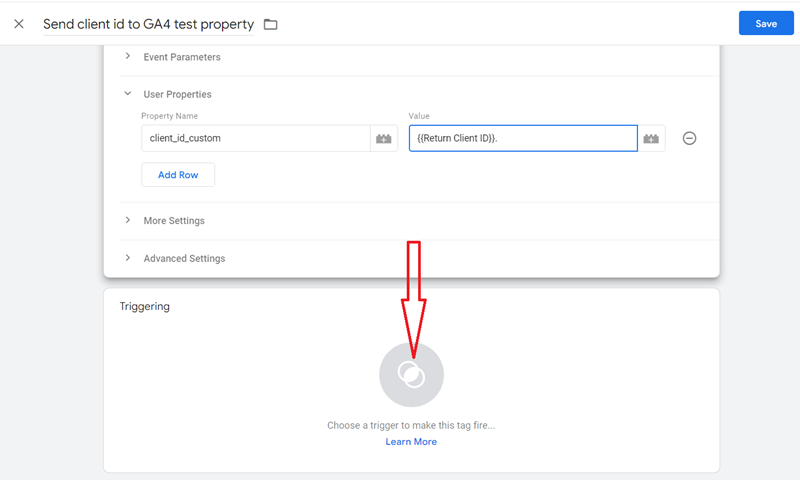Click the Add Row button
The image size is (800, 480).
coord(178,175)
